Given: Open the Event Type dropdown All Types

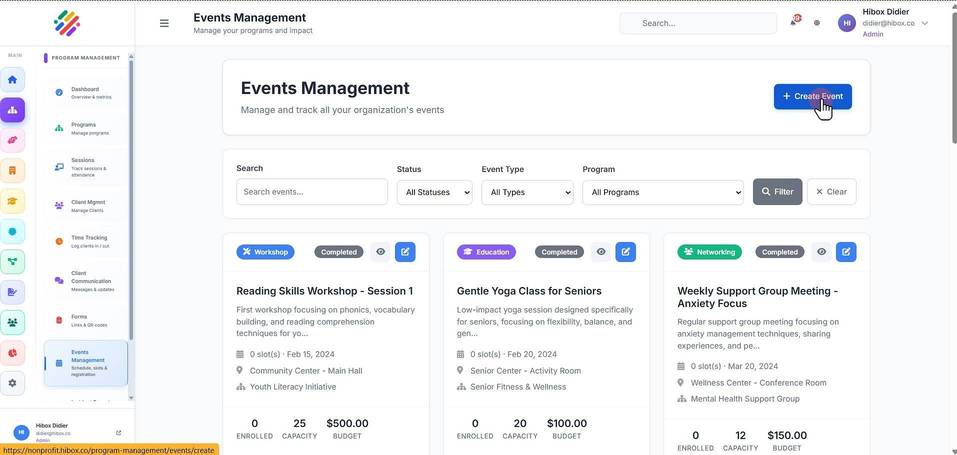Looking at the screenshot, I should [x=527, y=192].
